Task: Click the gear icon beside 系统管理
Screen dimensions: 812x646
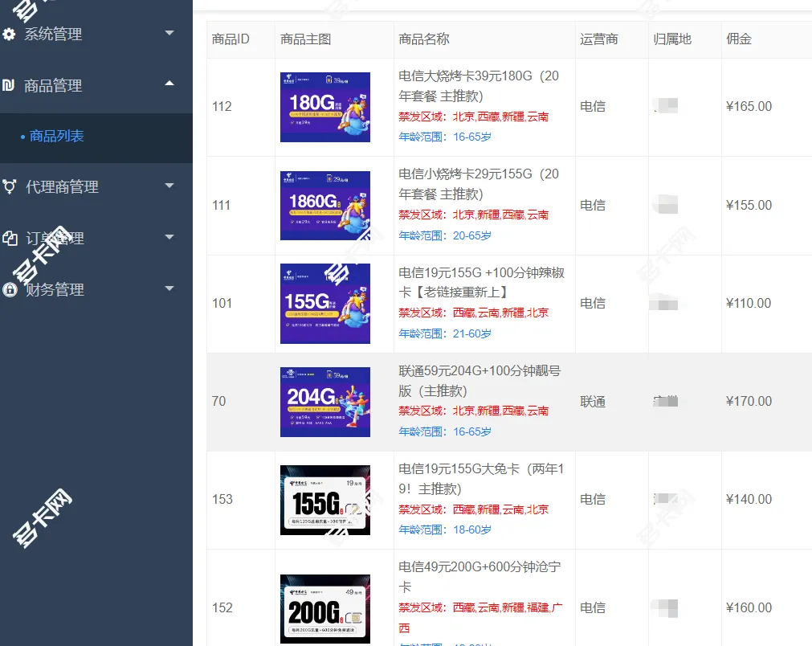Action: pos(9,35)
